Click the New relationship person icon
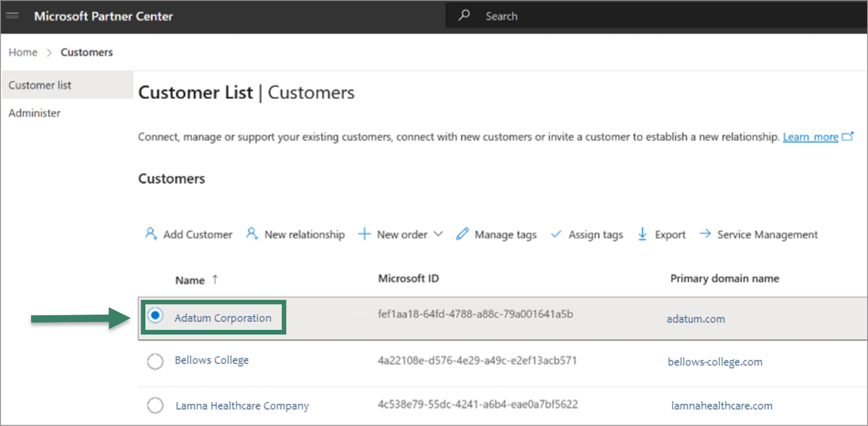 pos(252,234)
